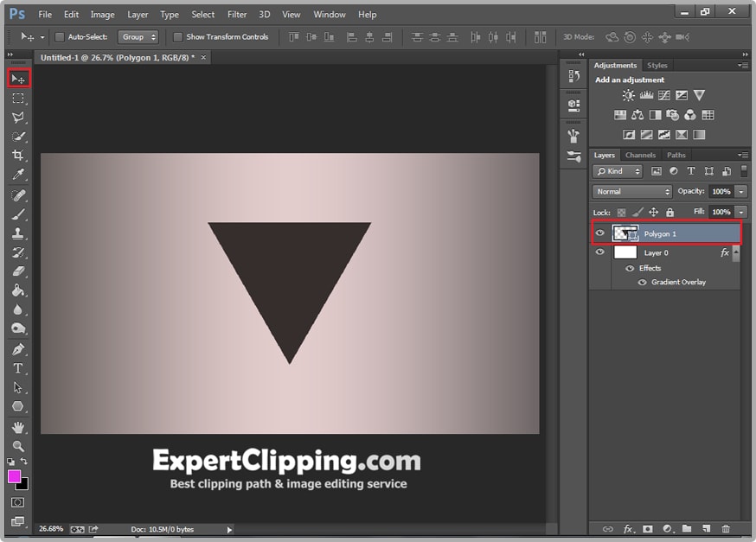Open the Filter menu
This screenshot has height=542, width=756.
[237, 15]
